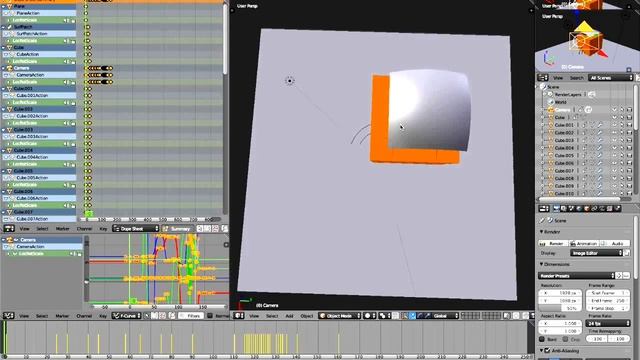Toggle lock icon on Camera LocRotScale channel
640x360 pixels.
click(x=73, y=82)
